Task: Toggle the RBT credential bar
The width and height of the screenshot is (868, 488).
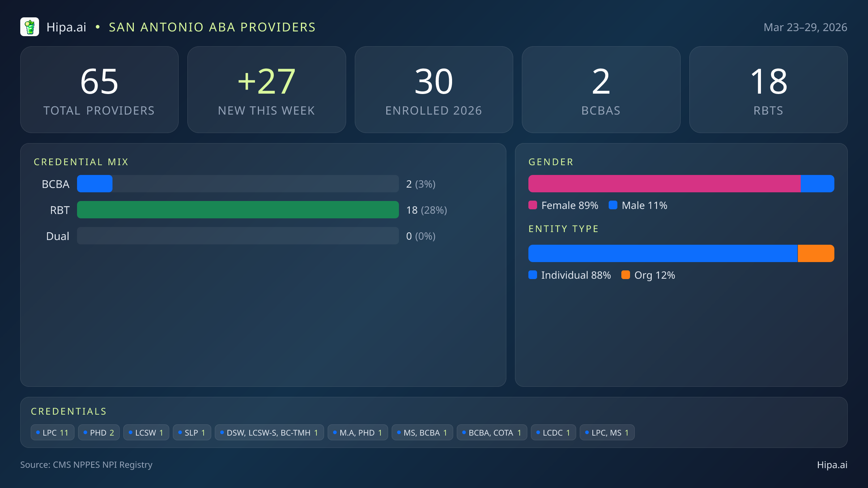Action: 238,210
